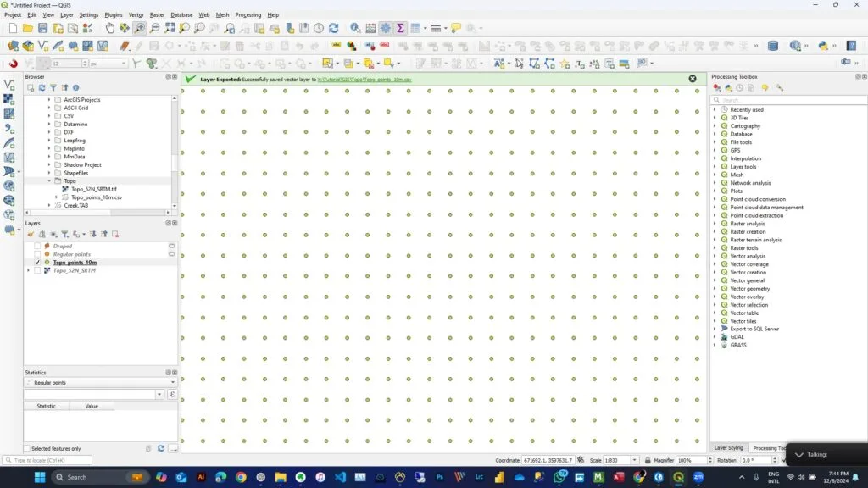Select the Identify Features tool

356,28
